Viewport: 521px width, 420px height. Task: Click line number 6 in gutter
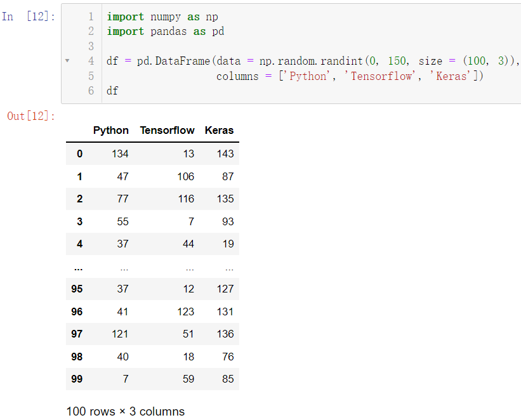click(x=91, y=91)
